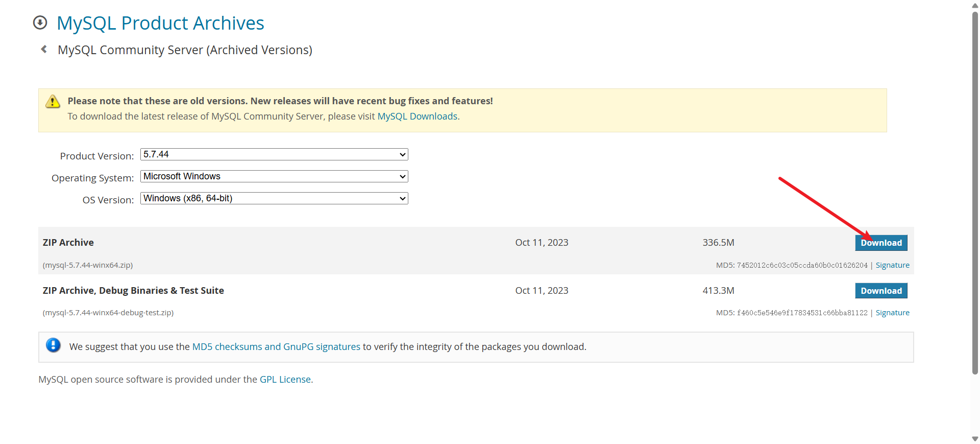Click the filename (mysql-5.7.44-winx64.zip)
This screenshot has width=980, height=444.
point(88,265)
